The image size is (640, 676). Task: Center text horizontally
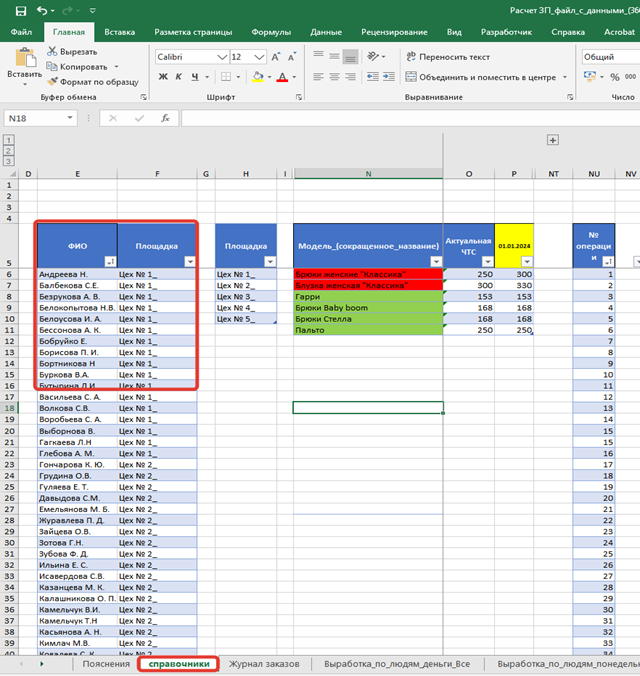[334, 77]
